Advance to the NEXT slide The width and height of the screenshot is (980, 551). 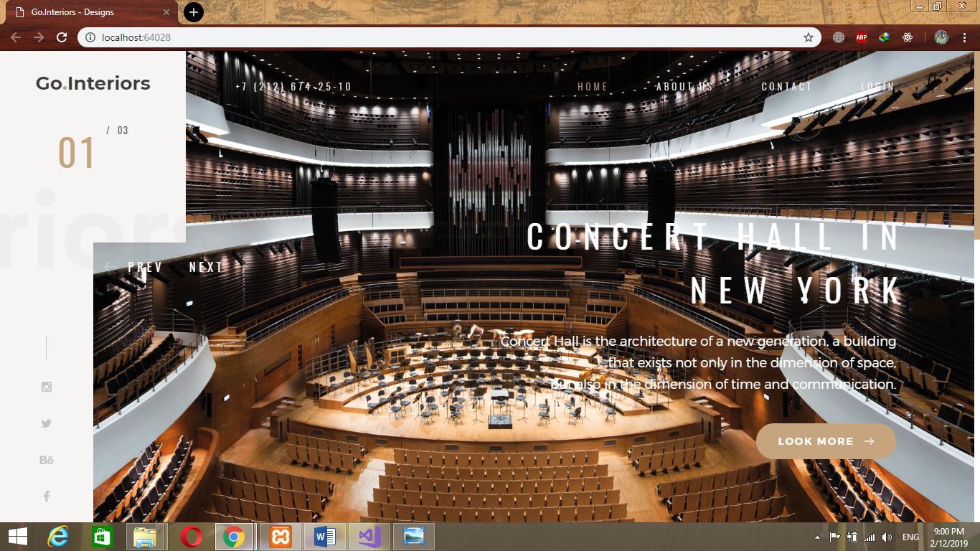[x=206, y=267]
